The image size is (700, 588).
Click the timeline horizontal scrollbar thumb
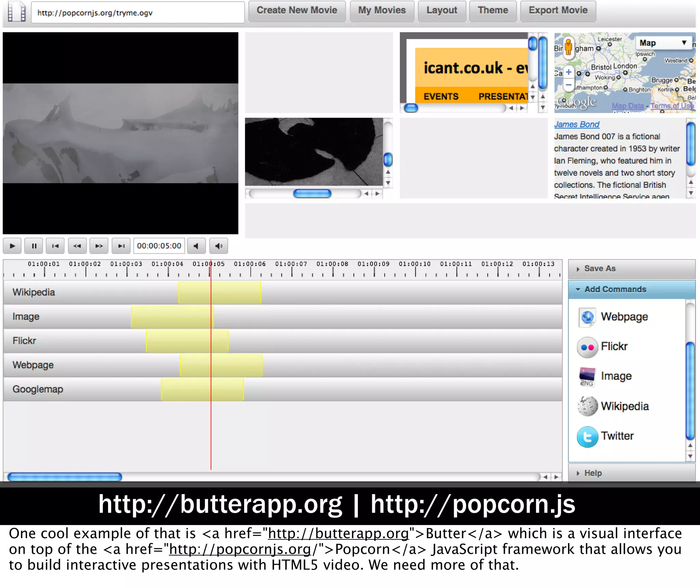coord(65,477)
